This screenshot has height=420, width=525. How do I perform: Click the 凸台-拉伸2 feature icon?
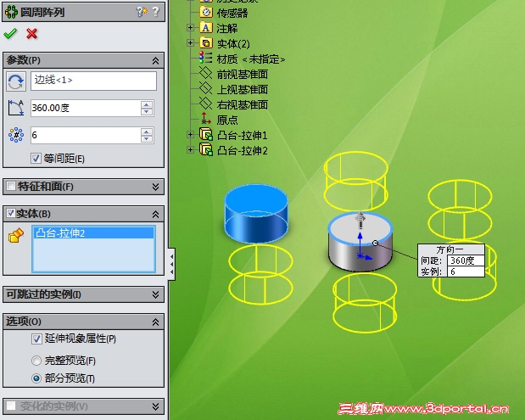[x=206, y=149]
